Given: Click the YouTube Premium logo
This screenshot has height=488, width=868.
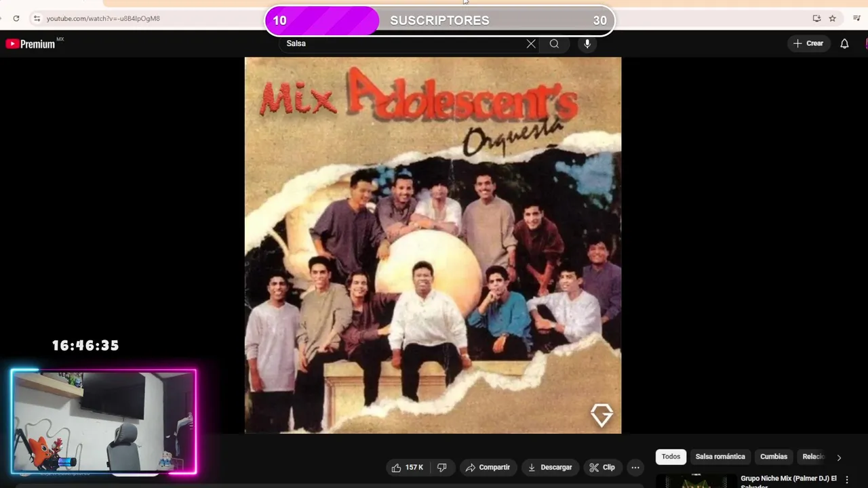Looking at the screenshot, I should (x=32, y=44).
